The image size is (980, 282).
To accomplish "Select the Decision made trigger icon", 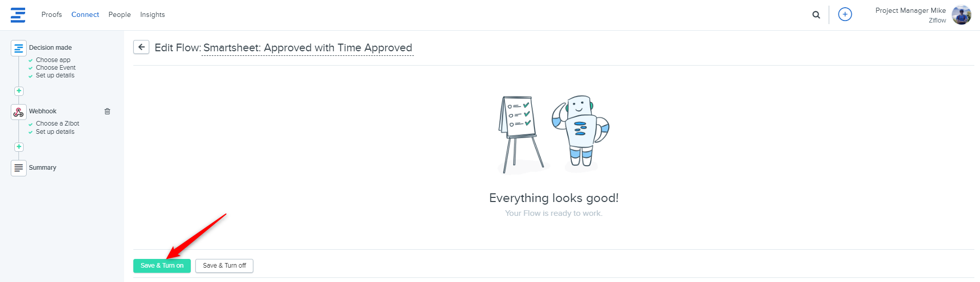I will pos(18,48).
